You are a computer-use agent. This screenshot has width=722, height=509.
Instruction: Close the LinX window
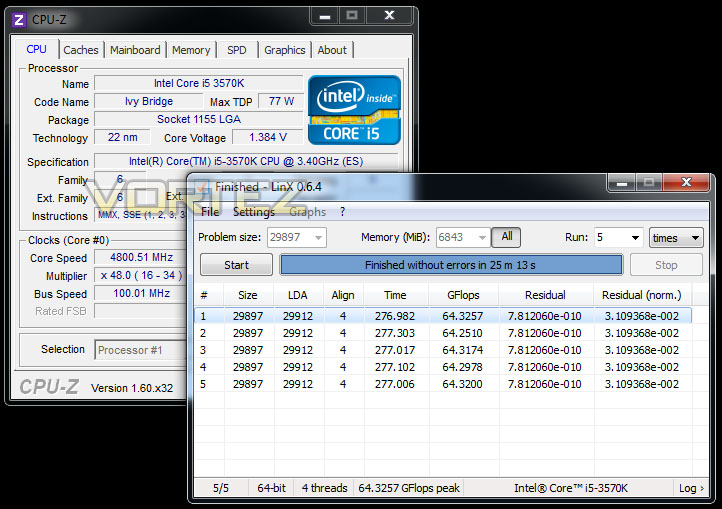[x=686, y=182]
